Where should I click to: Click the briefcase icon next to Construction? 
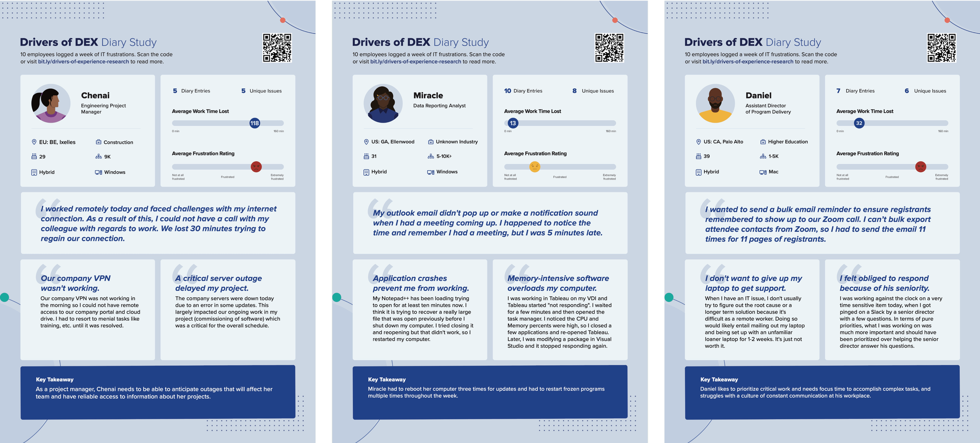pyautogui.click(x=99, y=142)
